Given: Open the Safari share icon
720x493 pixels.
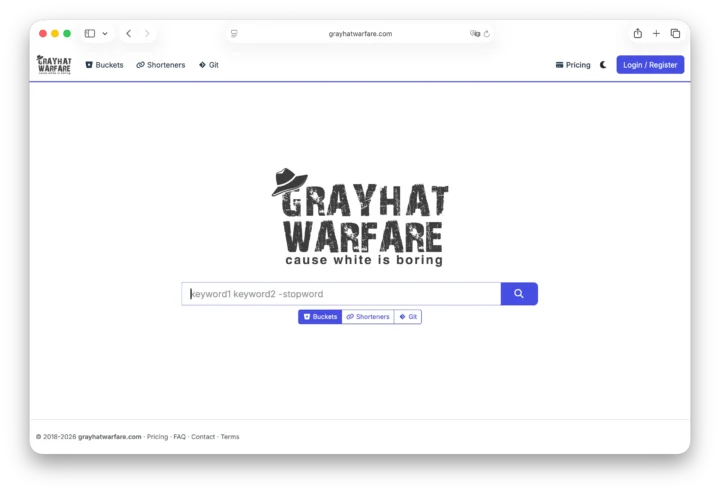Looking at the screenshot, I should click(638, 33).
